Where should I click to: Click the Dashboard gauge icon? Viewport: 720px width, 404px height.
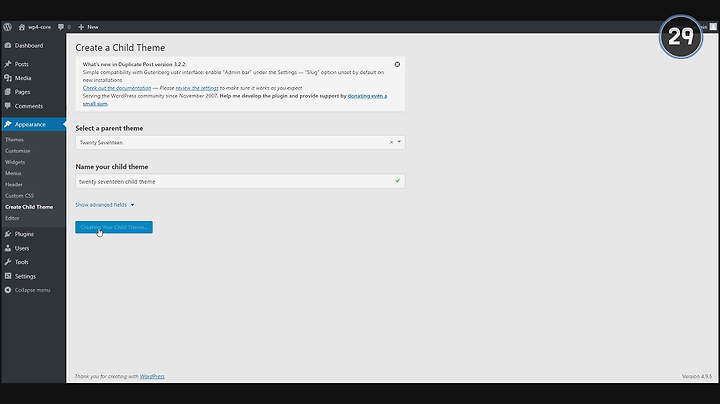point(8,45)
